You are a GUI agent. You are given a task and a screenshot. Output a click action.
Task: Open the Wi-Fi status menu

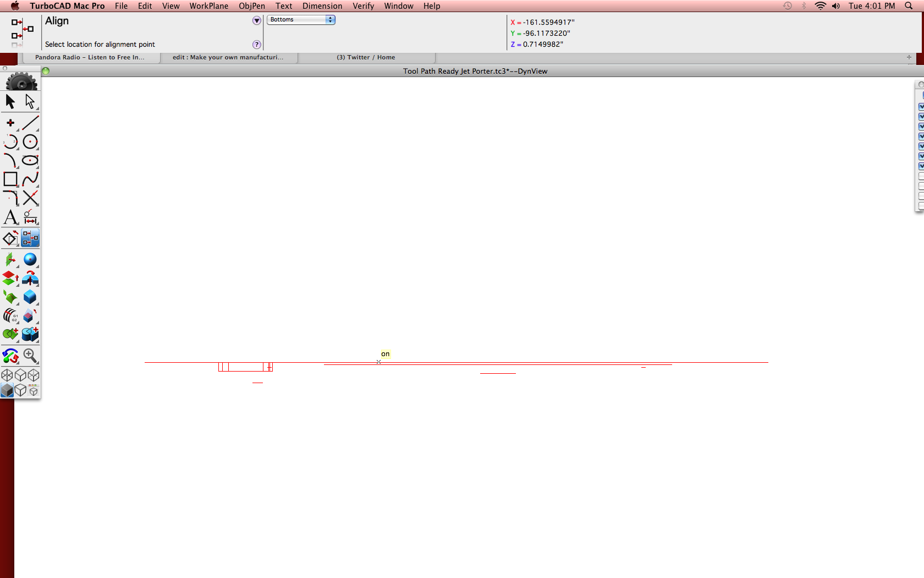pos(820,6)
